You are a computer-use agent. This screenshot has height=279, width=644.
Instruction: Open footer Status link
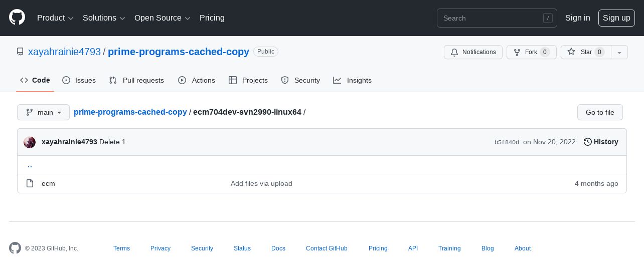[x=242, y=248]
